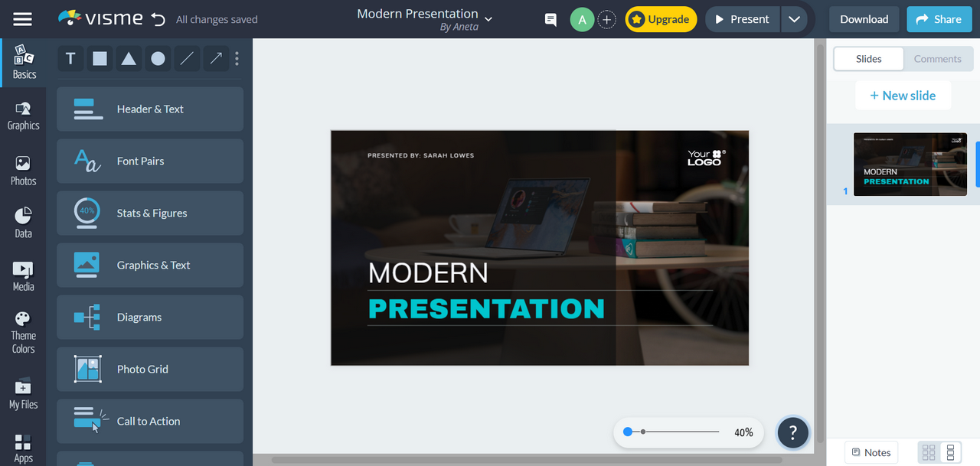Click the Share button
Image resolution: width=980 pixels, height=466 pixels.
click(939, 19)
